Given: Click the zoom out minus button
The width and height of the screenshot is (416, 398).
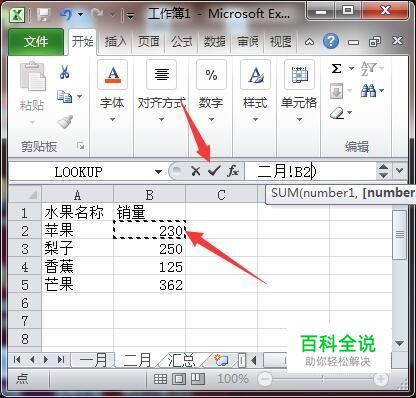Looking at the screenshot, I should pos(265,379).
